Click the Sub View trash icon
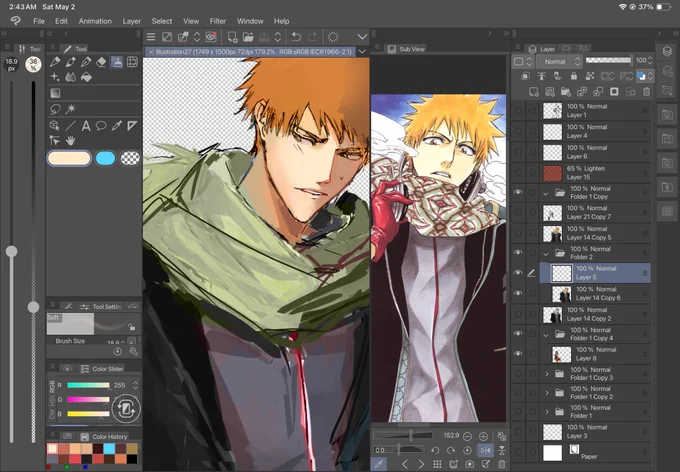The image size is (680, 472). click(x=502, y=464)
